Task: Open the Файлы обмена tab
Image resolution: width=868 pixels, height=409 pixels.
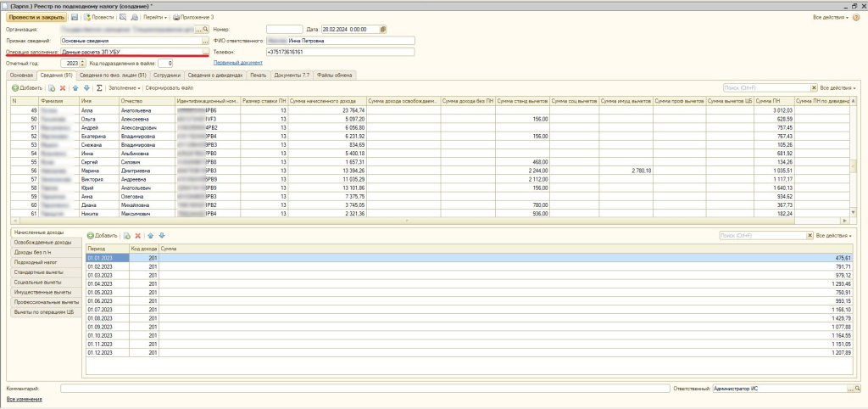Action: pos(336,75)
